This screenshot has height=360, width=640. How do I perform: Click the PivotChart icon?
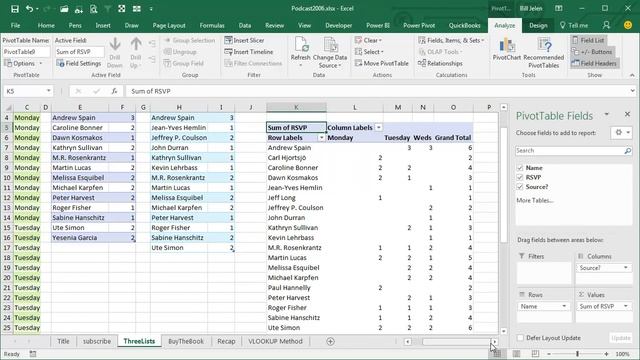[x=507, y=44]
